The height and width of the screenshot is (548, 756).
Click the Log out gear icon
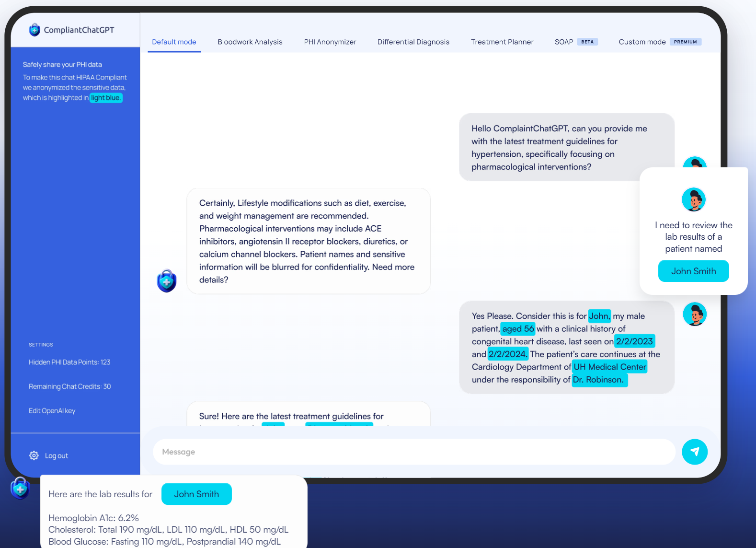click(x=34, y=455)
